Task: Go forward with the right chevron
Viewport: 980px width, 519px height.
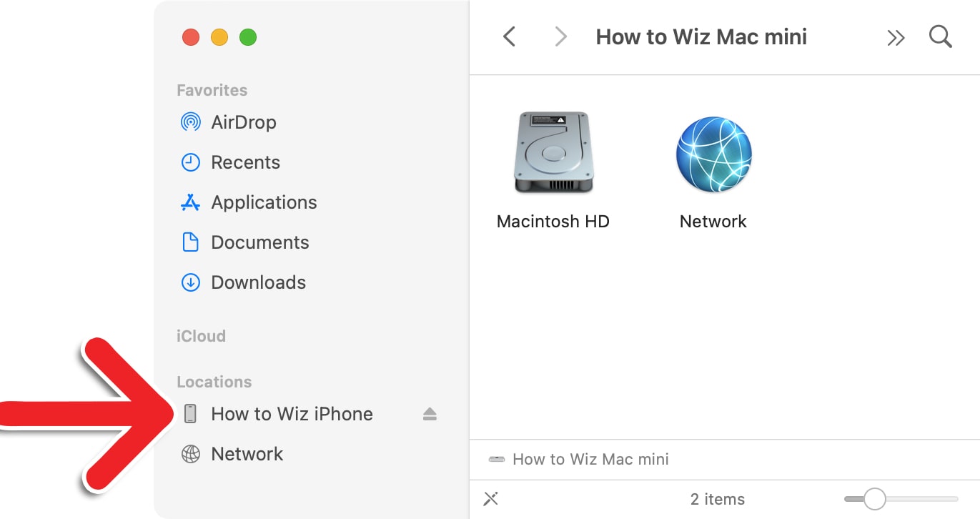Action: tap(561, 37)
